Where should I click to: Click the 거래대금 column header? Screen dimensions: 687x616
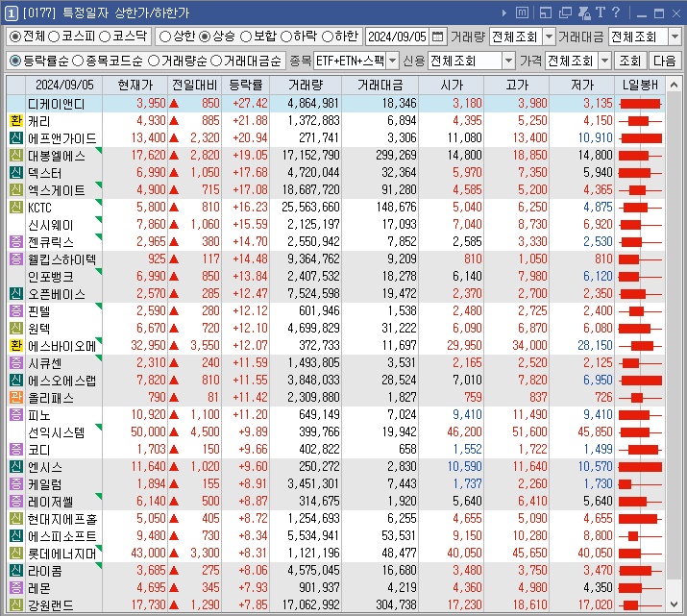(380, 85)
